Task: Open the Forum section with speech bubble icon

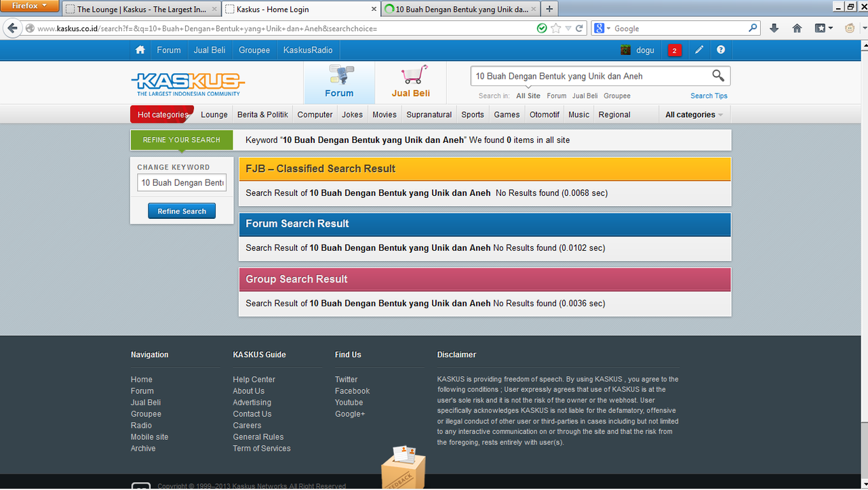Action: [x=339, y=83]
